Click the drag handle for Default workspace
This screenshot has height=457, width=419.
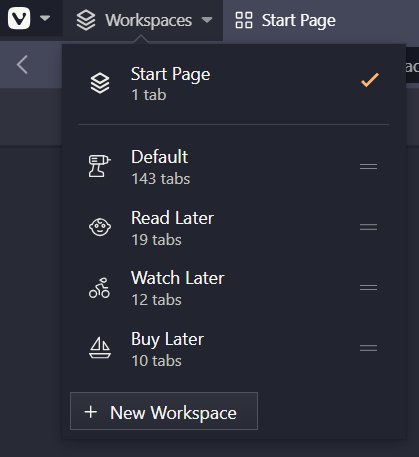click(368, 166)
